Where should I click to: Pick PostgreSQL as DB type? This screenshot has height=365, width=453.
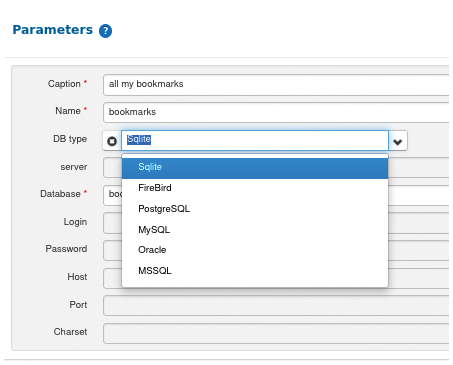coord(255,209)
